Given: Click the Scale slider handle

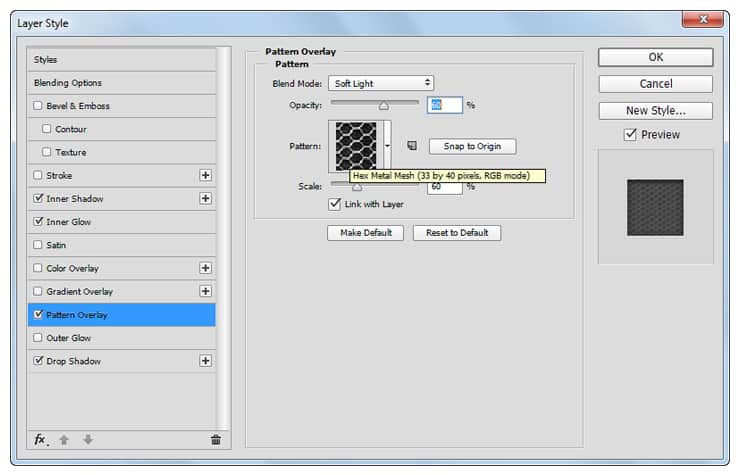Looking at the screenshot, I should coord(357,187).
